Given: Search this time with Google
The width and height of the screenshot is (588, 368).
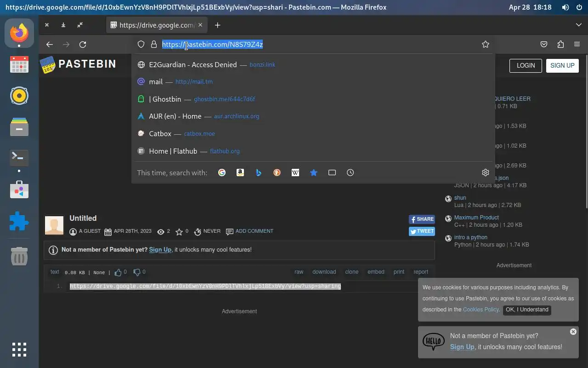Looking at the screenshot, I should [x=222, y=172].
